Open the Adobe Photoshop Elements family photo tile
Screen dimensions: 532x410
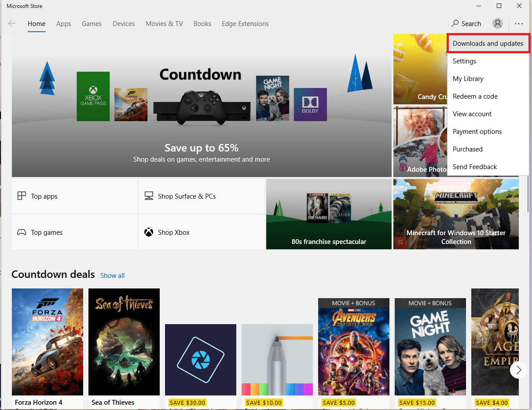pyautogui.click(x=420, y=141)
